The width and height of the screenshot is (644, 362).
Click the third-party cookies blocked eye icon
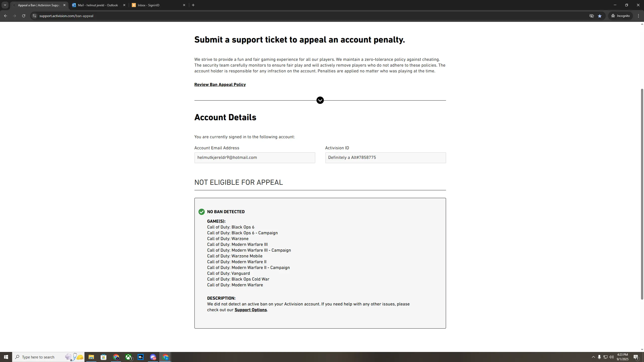(591, 16)
